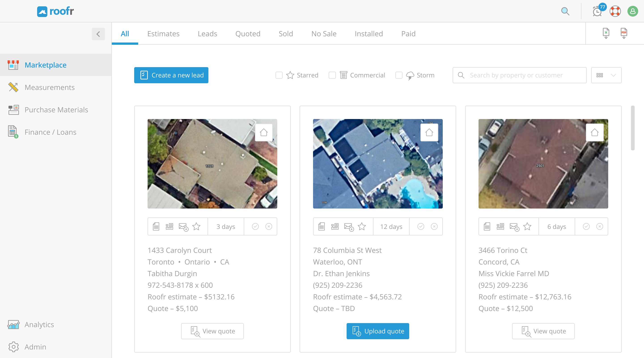Open the alarm clock notifications icon
644x358 pixels.
tap(597, 11)
